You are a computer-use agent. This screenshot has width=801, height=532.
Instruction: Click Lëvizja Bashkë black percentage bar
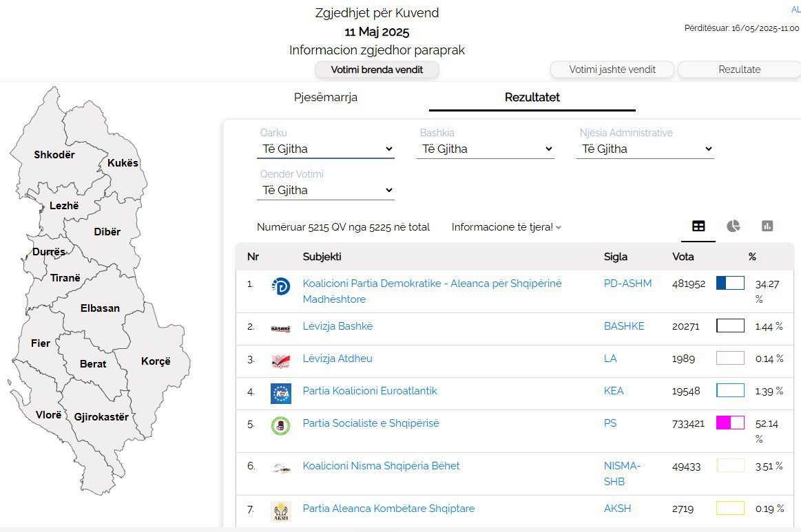click(730, 326)
